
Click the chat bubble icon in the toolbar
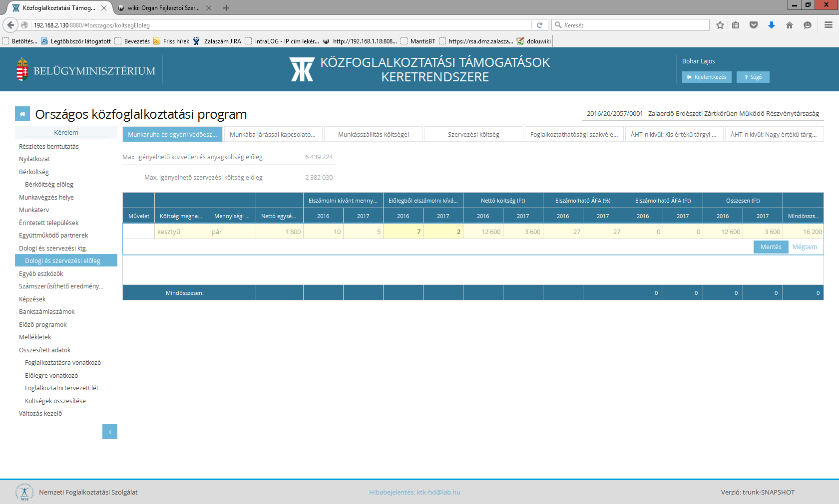pyautogui.click(x=808, y=25)
